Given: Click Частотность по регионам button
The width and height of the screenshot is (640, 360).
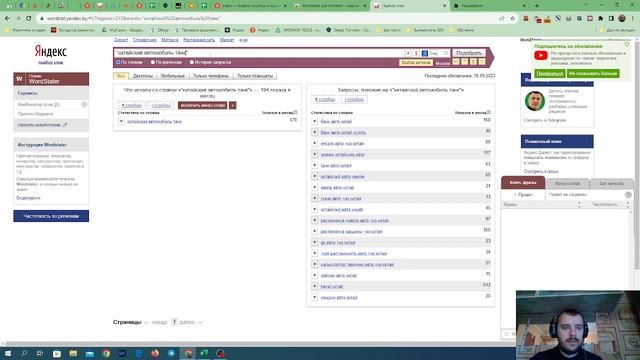Looking at the screenshot, I should 51,216.
